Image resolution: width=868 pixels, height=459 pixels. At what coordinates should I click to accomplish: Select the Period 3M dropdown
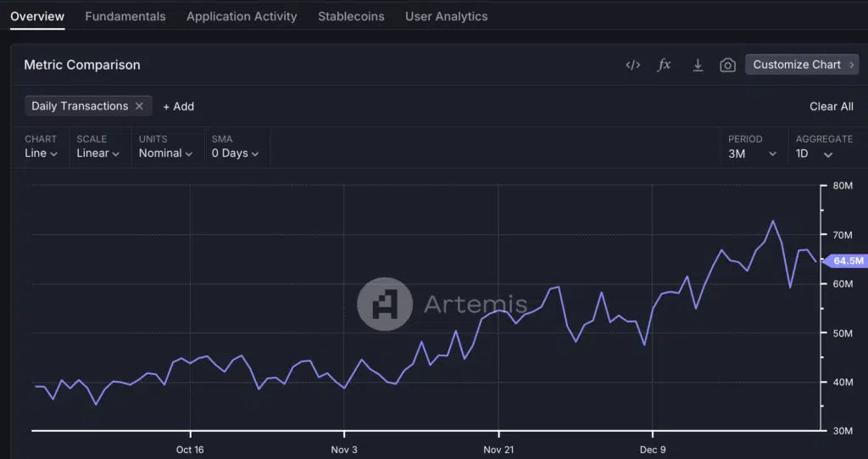coord(752,154)
